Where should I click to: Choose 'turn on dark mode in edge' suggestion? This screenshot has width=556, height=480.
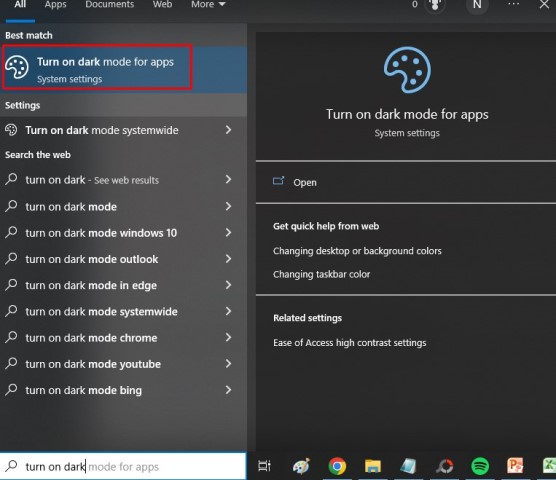coord(123,285)
